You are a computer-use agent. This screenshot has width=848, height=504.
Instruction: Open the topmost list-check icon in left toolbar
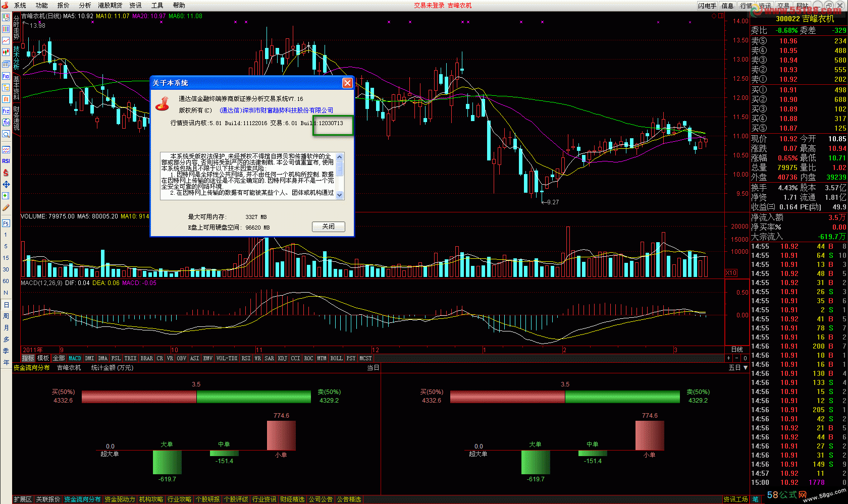(x=6, y=17)
